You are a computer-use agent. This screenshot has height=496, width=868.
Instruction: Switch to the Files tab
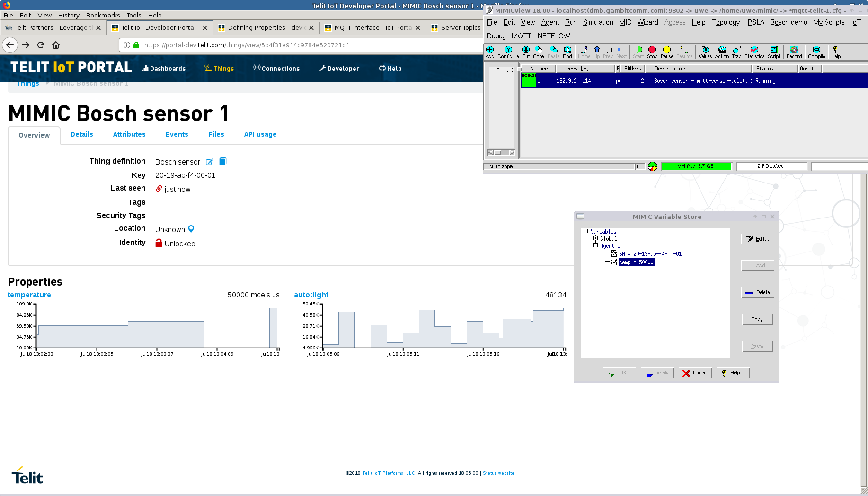pyautogui.click(x=216, y=135)
